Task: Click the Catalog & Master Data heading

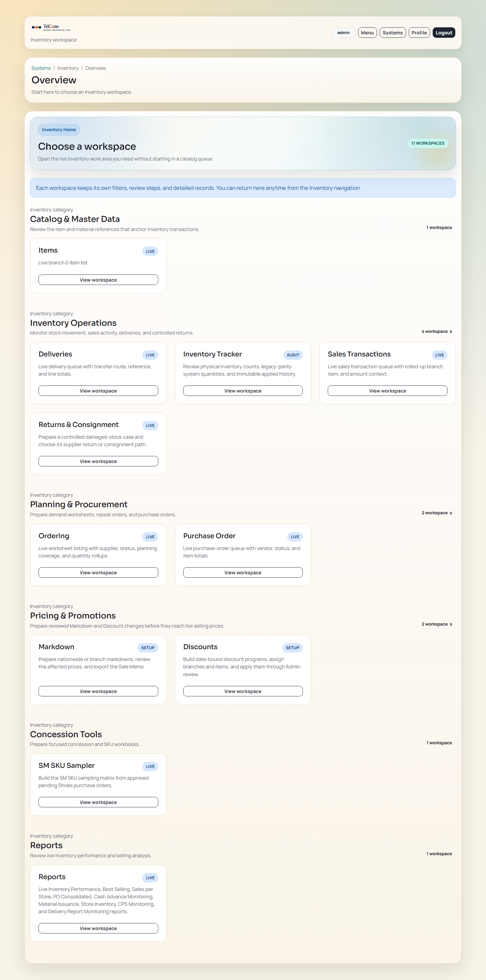Action: click(x=75, y=219)
